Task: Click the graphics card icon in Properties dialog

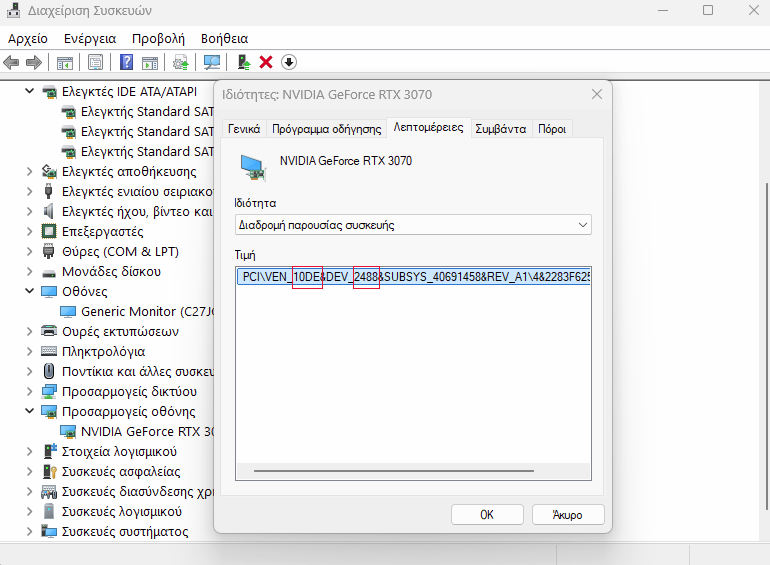Action: point(253,167)
